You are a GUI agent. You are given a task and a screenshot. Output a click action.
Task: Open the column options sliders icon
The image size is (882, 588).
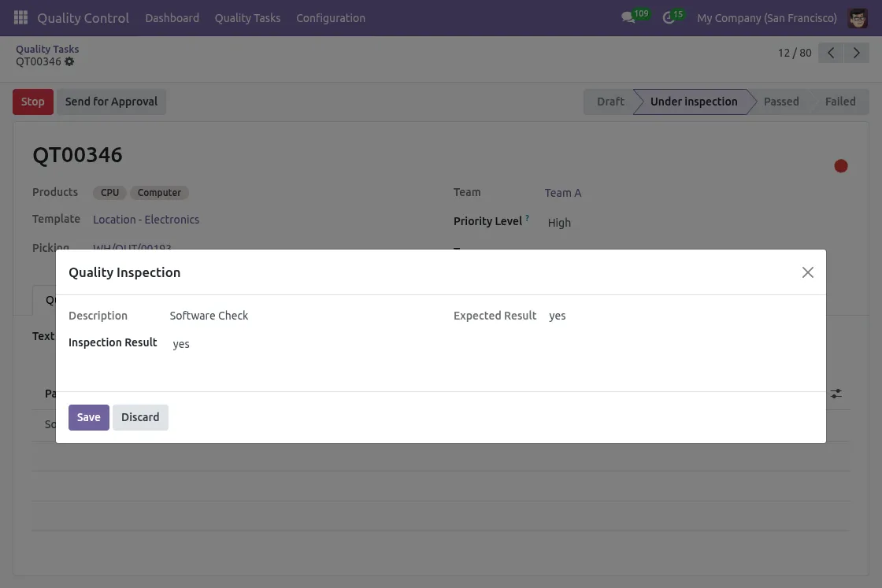836,394
